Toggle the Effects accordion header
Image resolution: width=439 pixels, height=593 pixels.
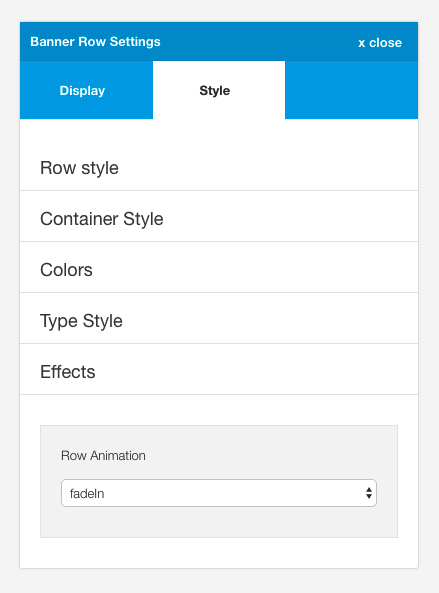(219, 372)
